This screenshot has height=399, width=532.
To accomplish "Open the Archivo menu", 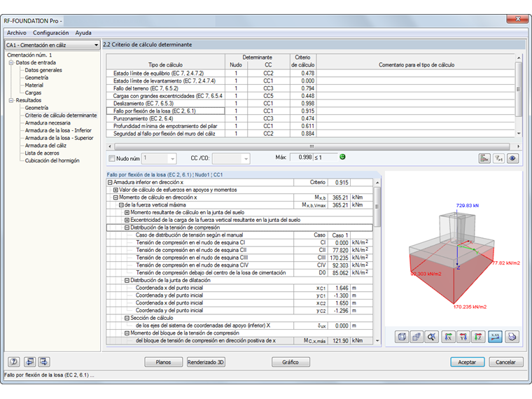I will point(17,33).
